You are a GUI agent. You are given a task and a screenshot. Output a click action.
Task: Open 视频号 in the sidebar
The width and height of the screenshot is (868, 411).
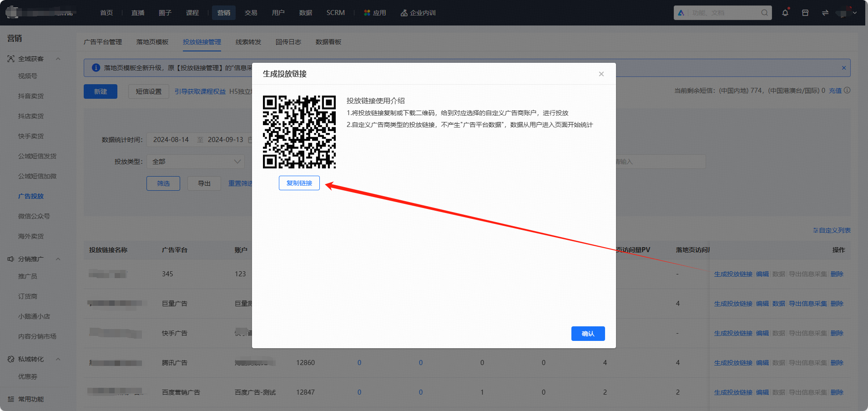(x=28, y=76)
